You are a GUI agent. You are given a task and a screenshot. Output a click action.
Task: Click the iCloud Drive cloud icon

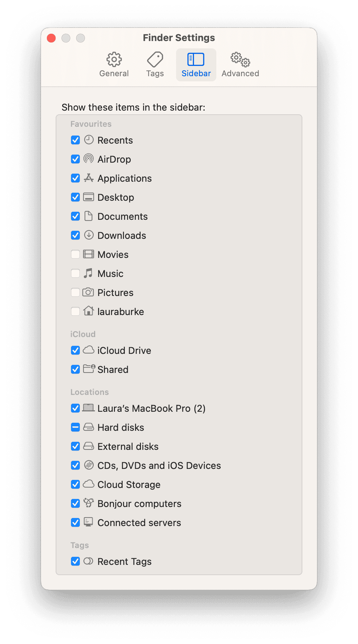tap(88, 350)
